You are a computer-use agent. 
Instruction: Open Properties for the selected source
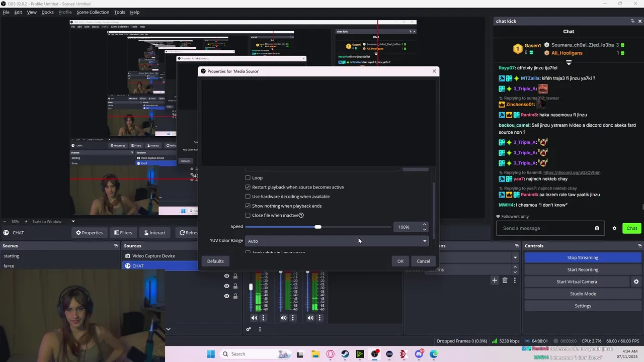click(x=89, y=233)
